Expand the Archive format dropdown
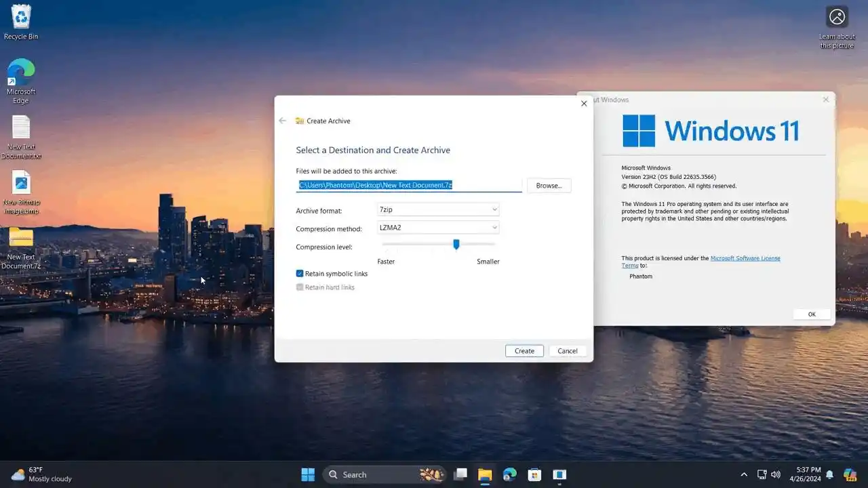This screenshot has height=488, width=868. click(438, 210)
